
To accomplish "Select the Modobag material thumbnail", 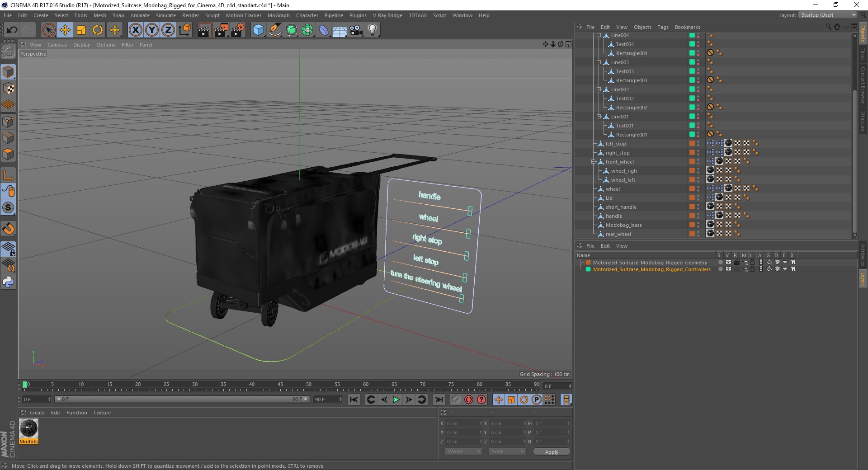I will tap(28, 428).
